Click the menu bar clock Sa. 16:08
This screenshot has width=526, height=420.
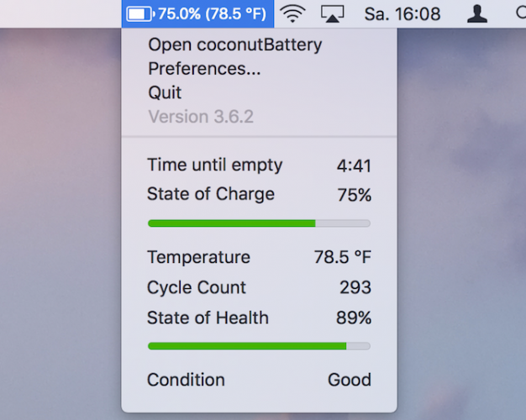pos(402,13)
